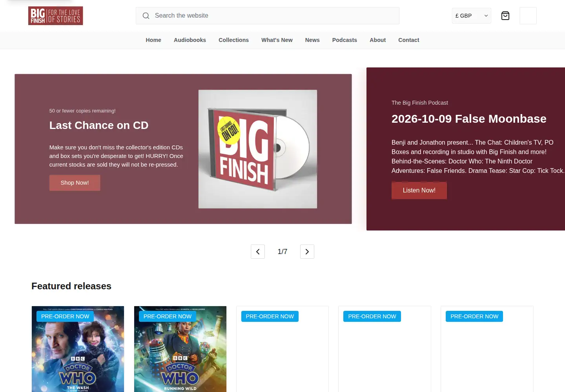
Task: Open the Doctor Who The Wash cover
Action: pyautogui.click(x=78, y=349)
